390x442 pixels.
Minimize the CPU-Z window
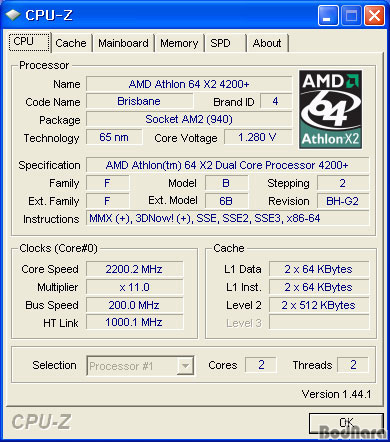328,16
